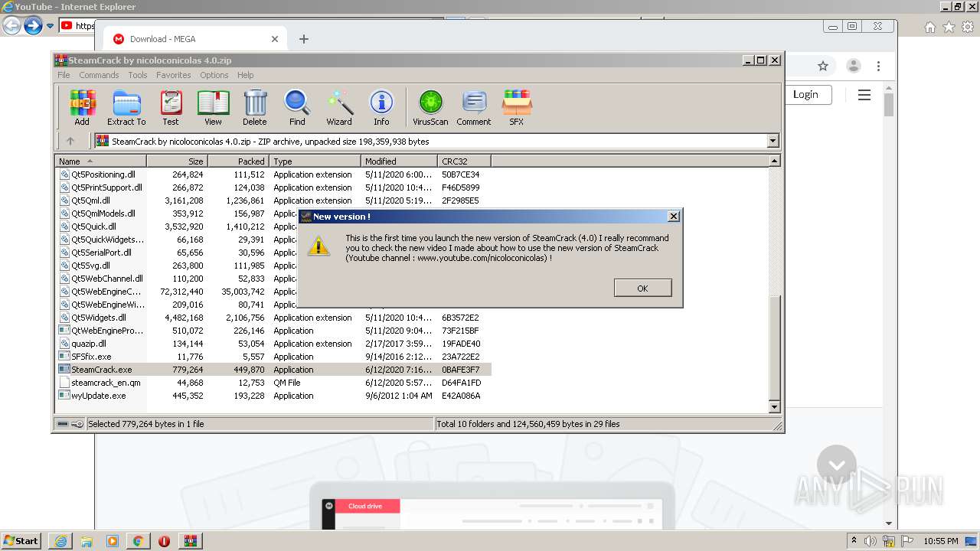Open the Internet Explorer taskbar icon

click(60, 541)
